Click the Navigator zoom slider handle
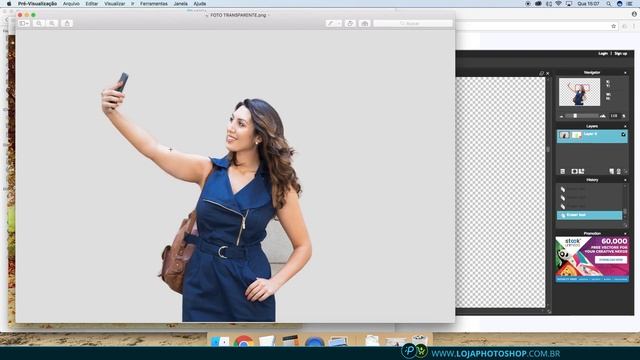This screenshot has height=360, width=640. 575,116
